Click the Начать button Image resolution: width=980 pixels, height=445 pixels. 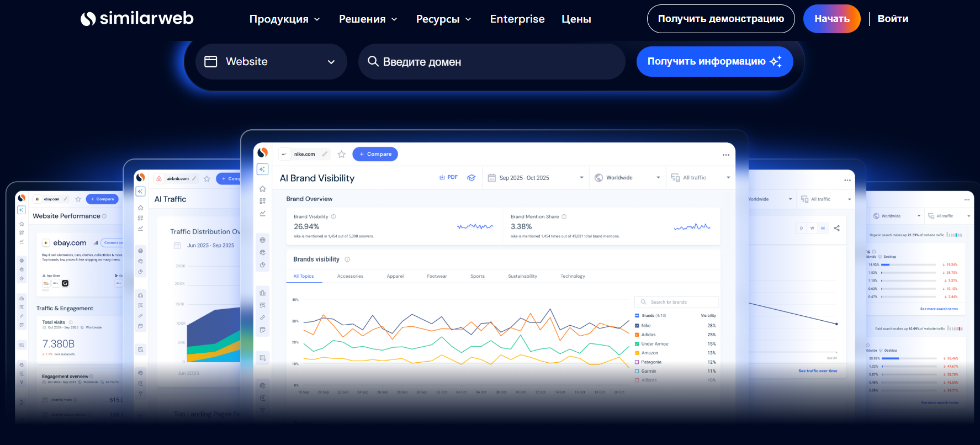point(832,19)
